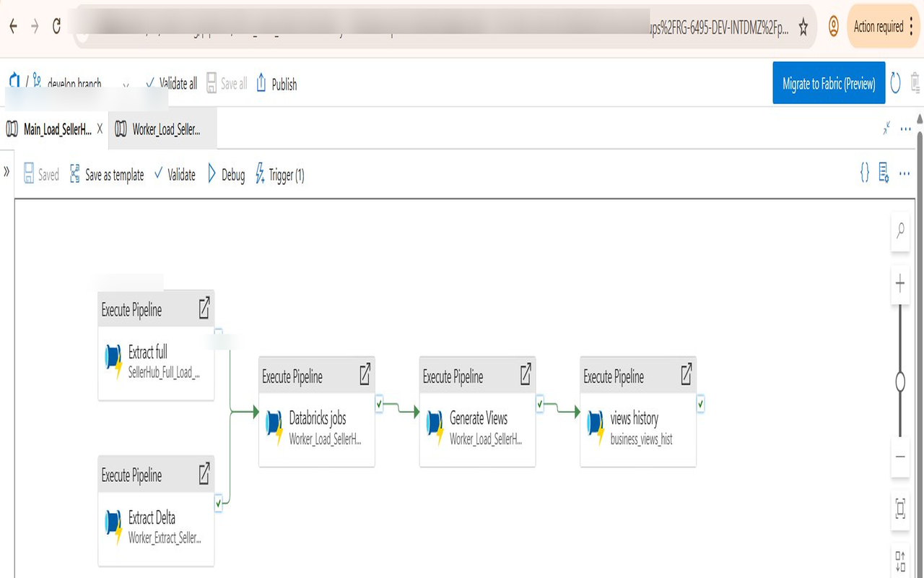This screenshot has width=924, height=578.
Task: Click Validate all
Action: pyautogui.click(x=171, y=84)
